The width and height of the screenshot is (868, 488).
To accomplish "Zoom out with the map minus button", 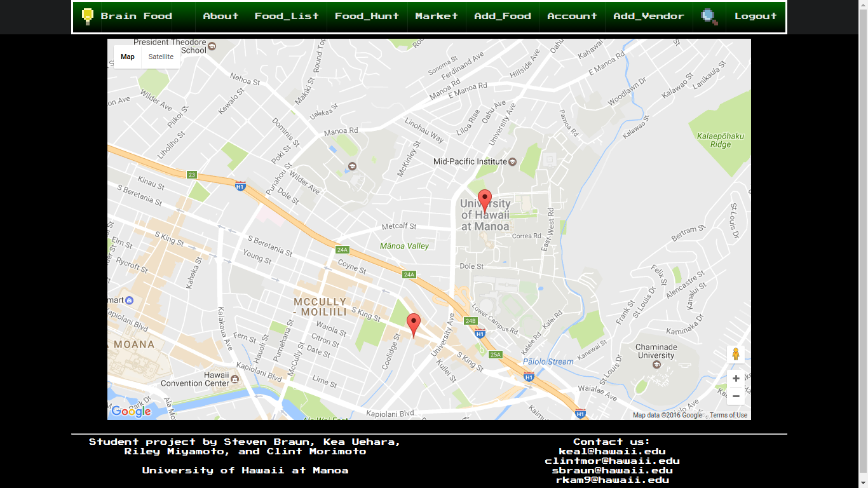I will pos(736,396).
